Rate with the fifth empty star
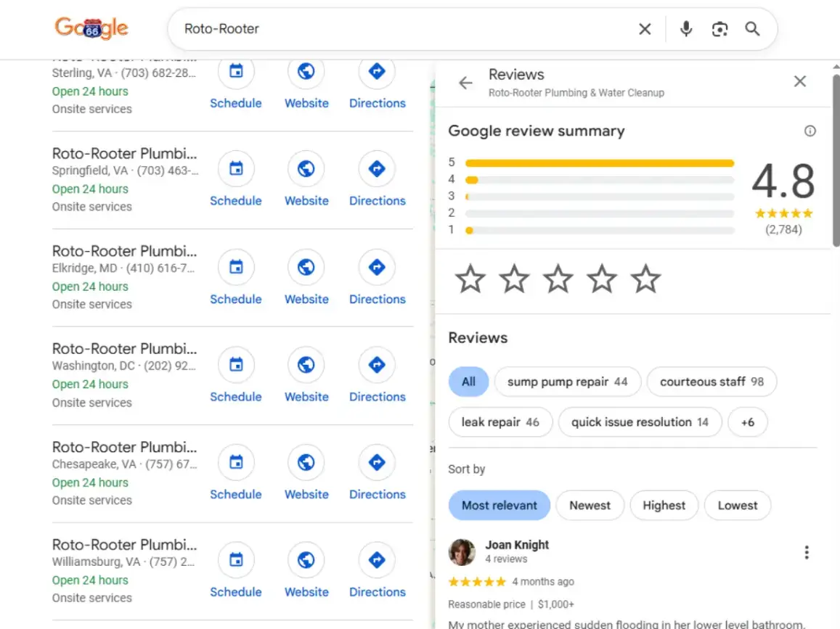The width and height of the screenshot is (840, 629). point(645,279)
